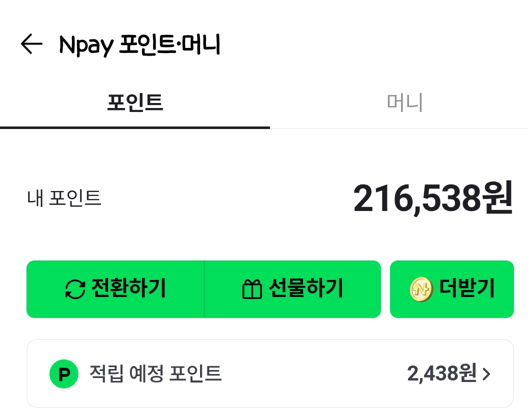Open the 머니 tab

coord(404,102)
